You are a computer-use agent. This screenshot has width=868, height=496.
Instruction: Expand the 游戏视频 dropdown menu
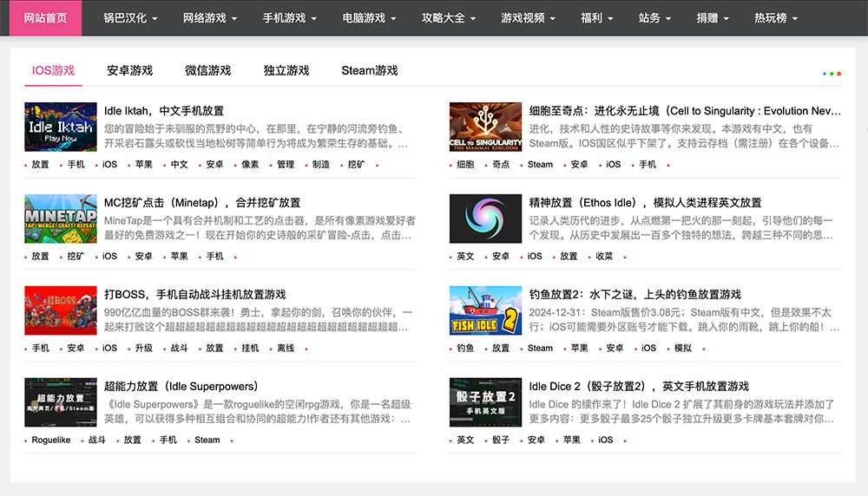(528, 17)
